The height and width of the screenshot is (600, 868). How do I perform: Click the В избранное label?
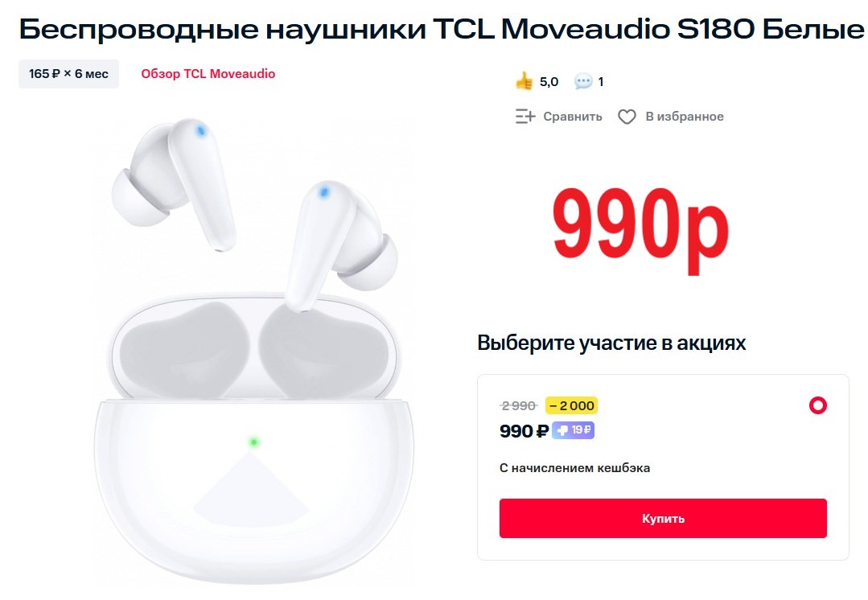pyautogui.click(x=685, y=117)
